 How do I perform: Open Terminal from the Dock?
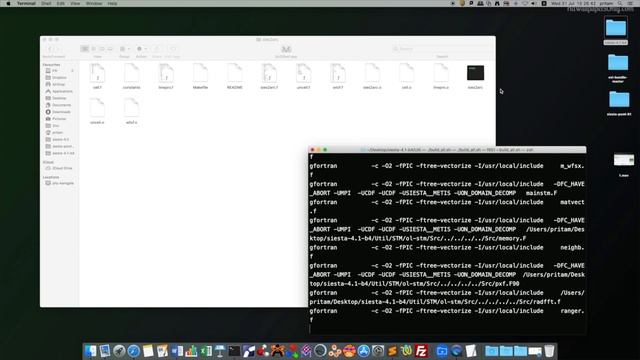235,351
